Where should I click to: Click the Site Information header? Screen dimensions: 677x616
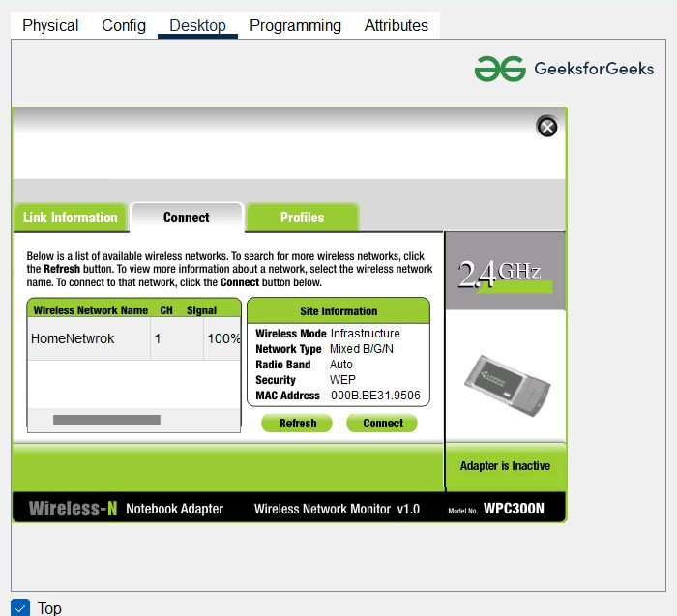click(x=338, y=310)
